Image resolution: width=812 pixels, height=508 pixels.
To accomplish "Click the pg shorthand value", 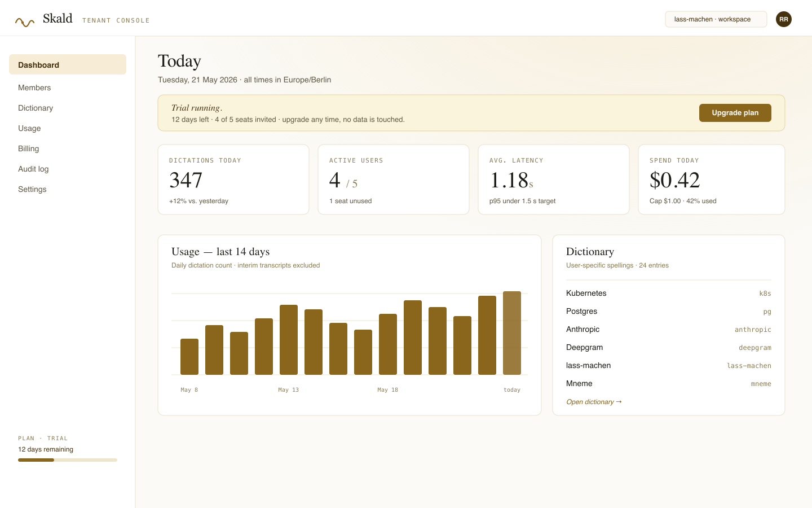I will pyautogui.click(x=767, y=312).
